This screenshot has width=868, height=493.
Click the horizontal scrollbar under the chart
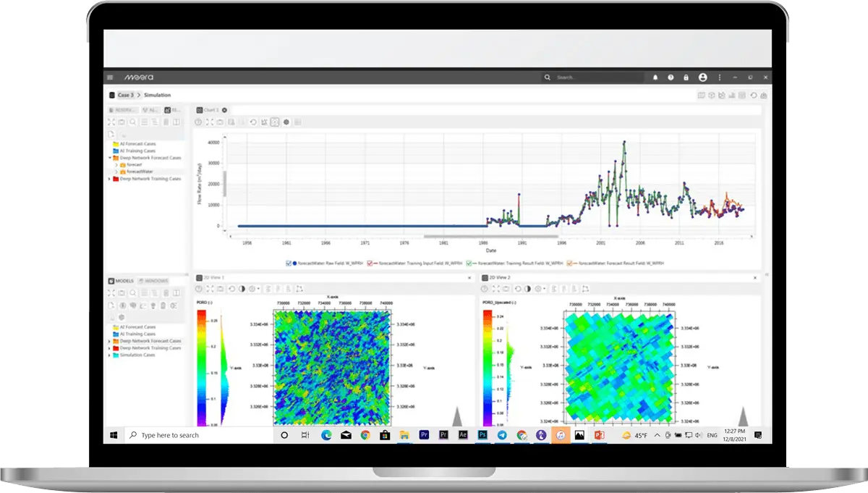pos(490,236)
